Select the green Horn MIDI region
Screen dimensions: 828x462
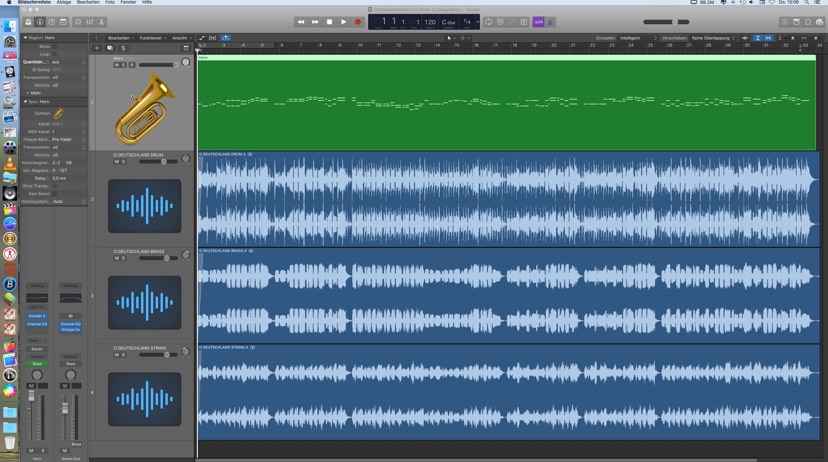tap(507, 102)
